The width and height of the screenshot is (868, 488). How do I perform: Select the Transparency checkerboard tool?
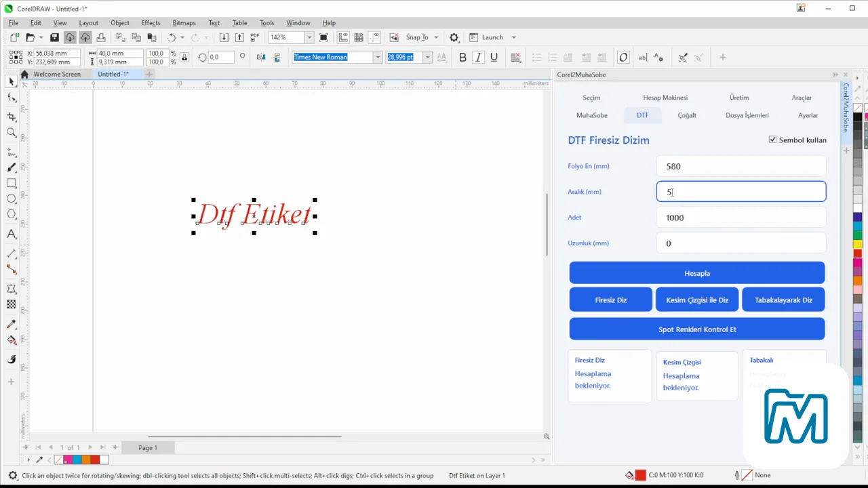[11, 304]
